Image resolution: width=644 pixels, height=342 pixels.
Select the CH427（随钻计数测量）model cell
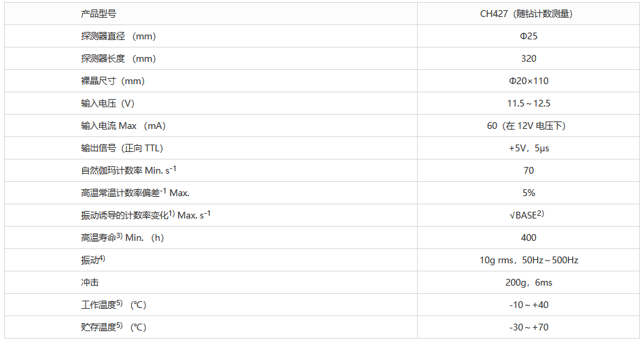528,14
